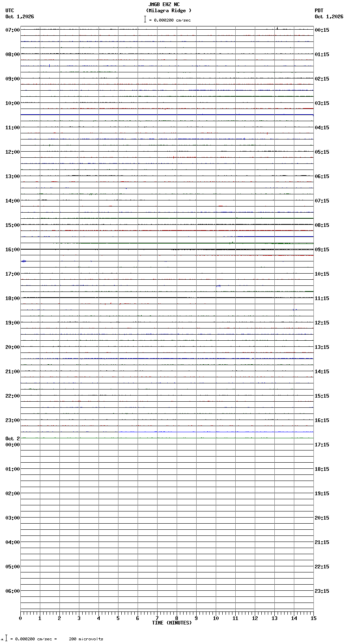
Task: Click the "200 microvolts" footer text
Action: (86, 639)
